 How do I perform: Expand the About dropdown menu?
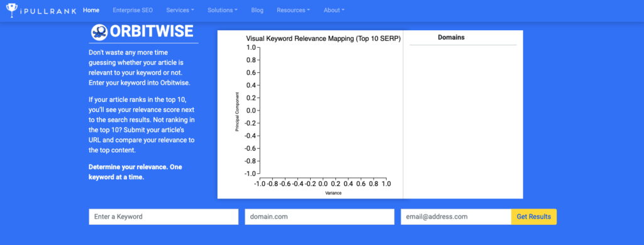(335, 10)
